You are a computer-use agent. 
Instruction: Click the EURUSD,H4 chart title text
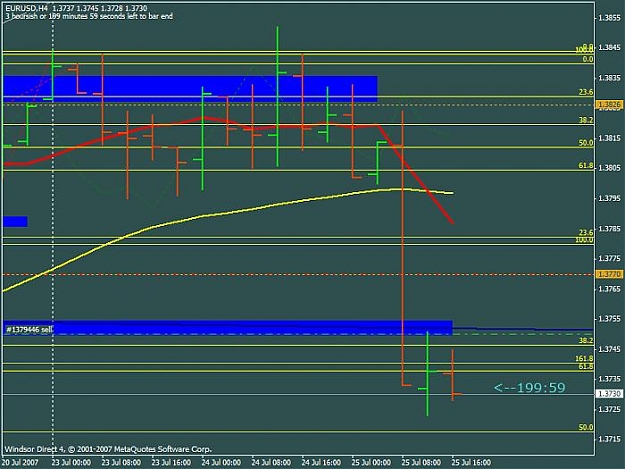point(27,8)
